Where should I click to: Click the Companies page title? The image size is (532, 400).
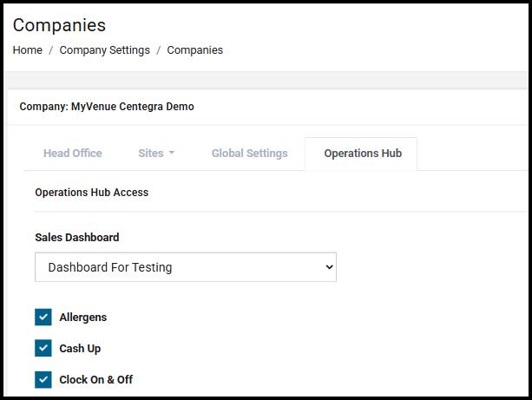pyautogui.click(x=59, y=24)
